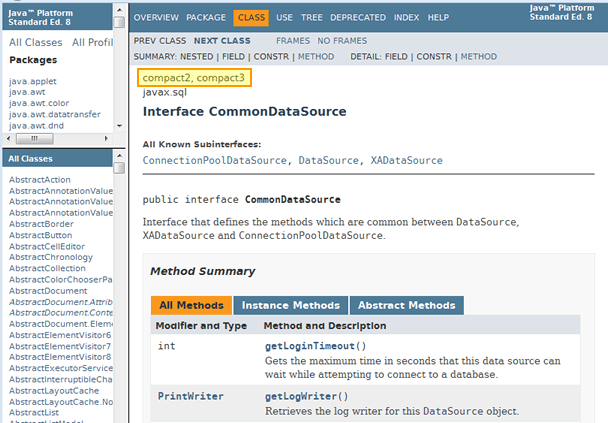Open the INDEX navigation link

click(x=406, y=18)
